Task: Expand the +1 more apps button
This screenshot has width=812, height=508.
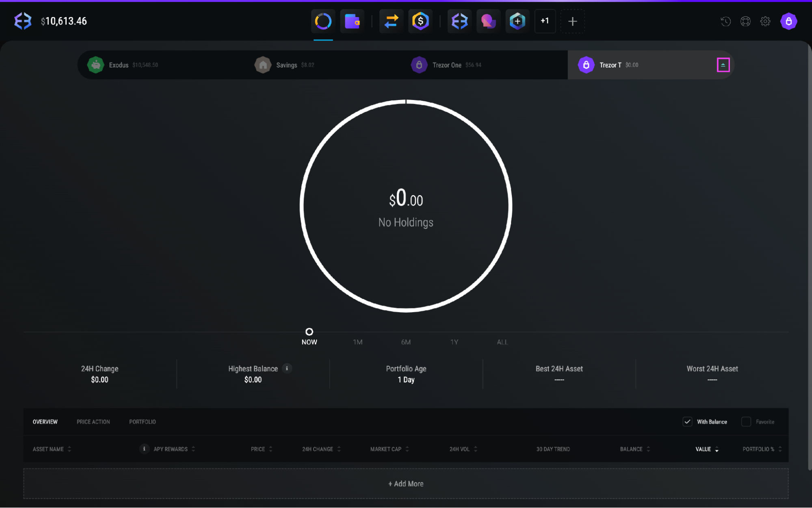Action: (545, 21)
